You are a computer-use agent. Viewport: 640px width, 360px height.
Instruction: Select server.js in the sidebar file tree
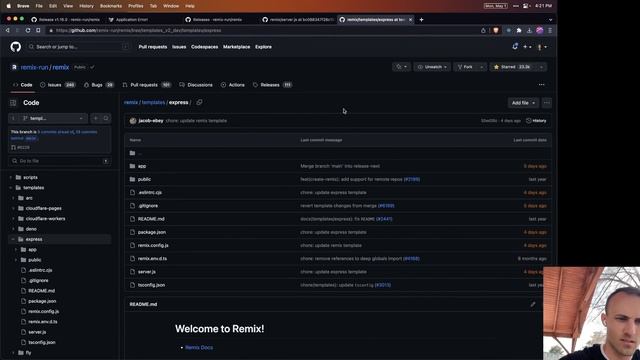point(37,332)
